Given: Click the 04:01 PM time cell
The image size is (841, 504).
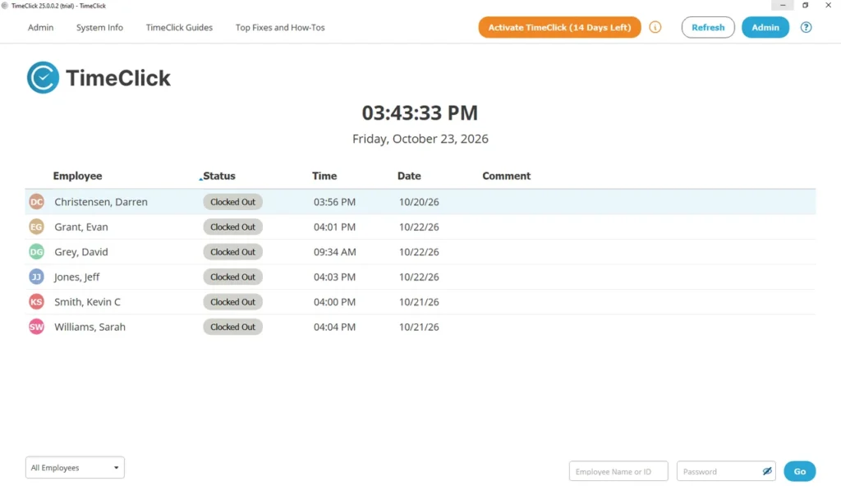Looking at the screenshot, I should pos(335,227).
